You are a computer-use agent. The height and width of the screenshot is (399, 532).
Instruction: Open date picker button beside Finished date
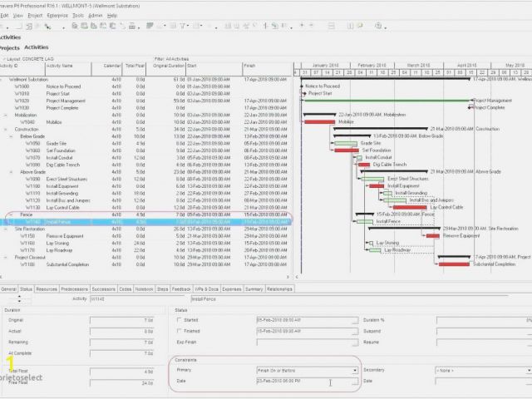coord(356,331)
